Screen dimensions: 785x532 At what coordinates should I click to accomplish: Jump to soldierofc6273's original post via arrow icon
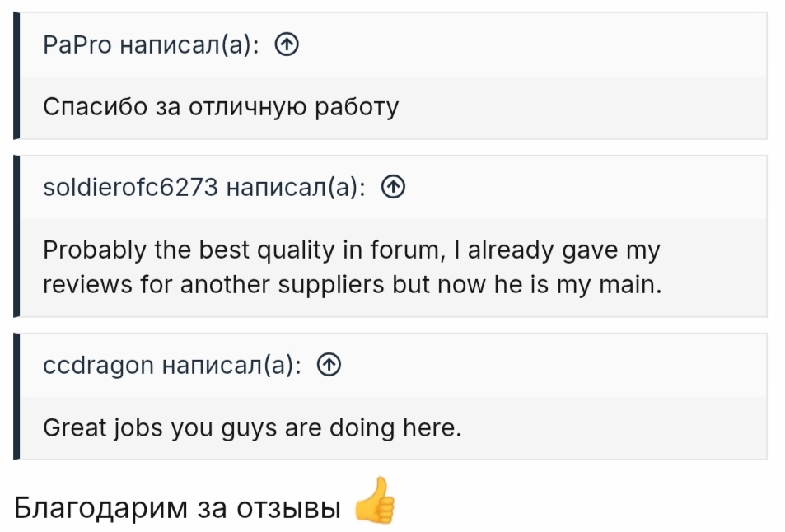pos(394,189)
